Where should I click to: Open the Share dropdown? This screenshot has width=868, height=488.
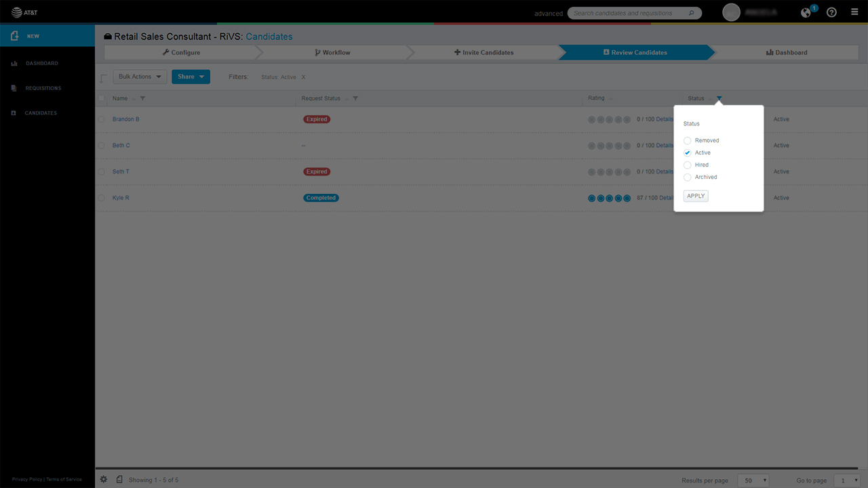click(x=191, y=77)
